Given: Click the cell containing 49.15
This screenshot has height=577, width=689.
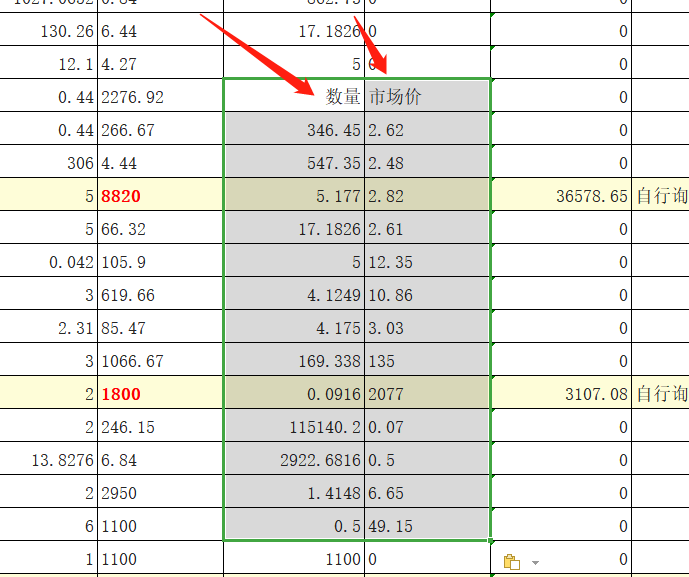Looking at the screenshot, I should 427,526.
